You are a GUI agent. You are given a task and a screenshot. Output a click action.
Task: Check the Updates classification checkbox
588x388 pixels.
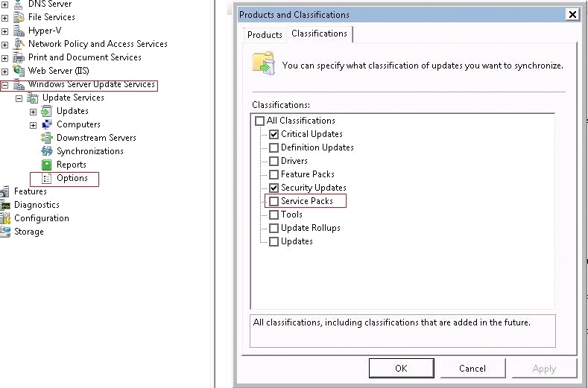[274, 242]
